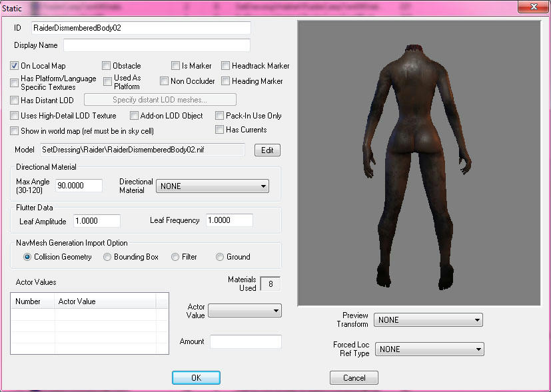Tick the Pack-In Use Only checkbox

coord(220,115)
